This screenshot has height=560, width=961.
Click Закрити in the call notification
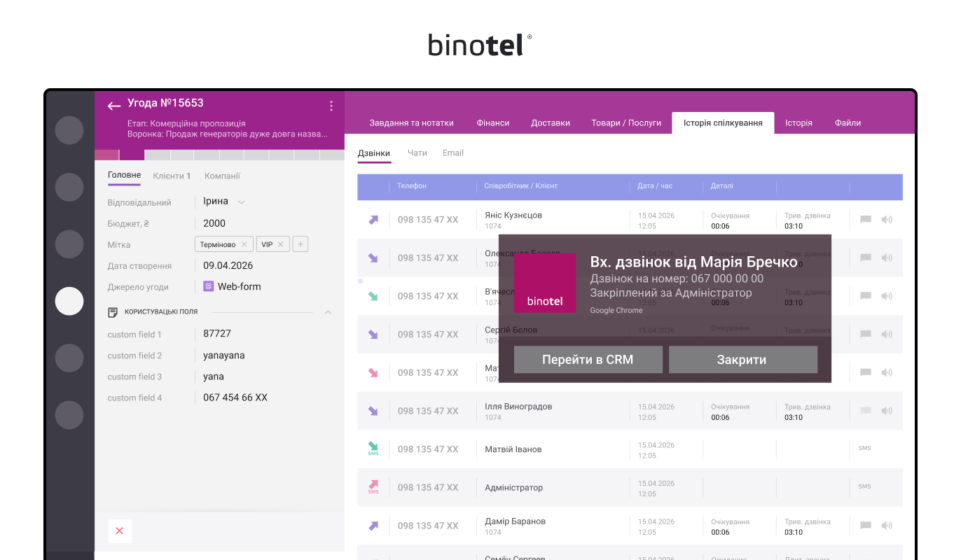[x=742, y=360]
